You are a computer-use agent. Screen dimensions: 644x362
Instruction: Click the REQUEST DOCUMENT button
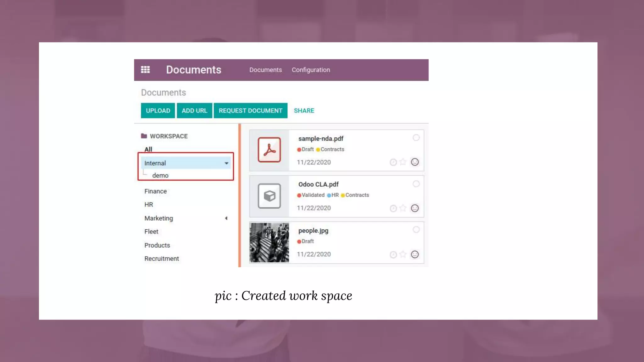click(250, 111)
